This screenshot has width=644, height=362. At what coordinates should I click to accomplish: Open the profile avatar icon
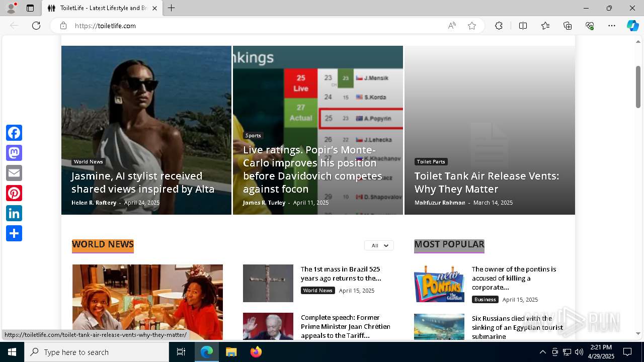(11, 8)
